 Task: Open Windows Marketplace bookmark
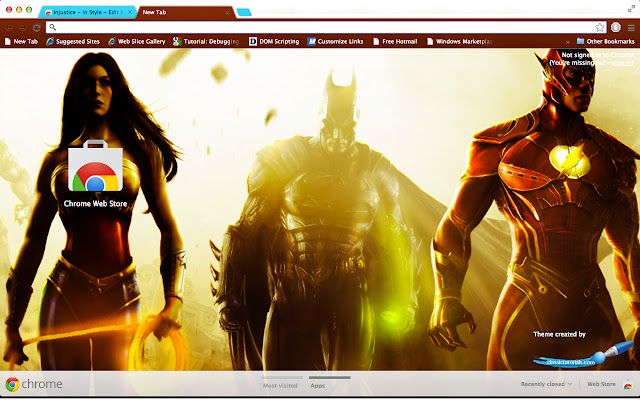coord(460,41)
